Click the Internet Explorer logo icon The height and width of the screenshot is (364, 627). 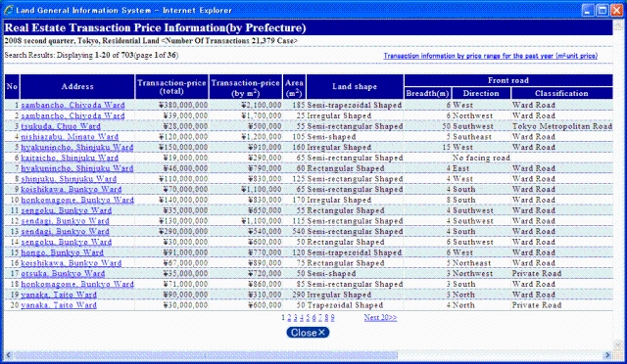point(9,10)
